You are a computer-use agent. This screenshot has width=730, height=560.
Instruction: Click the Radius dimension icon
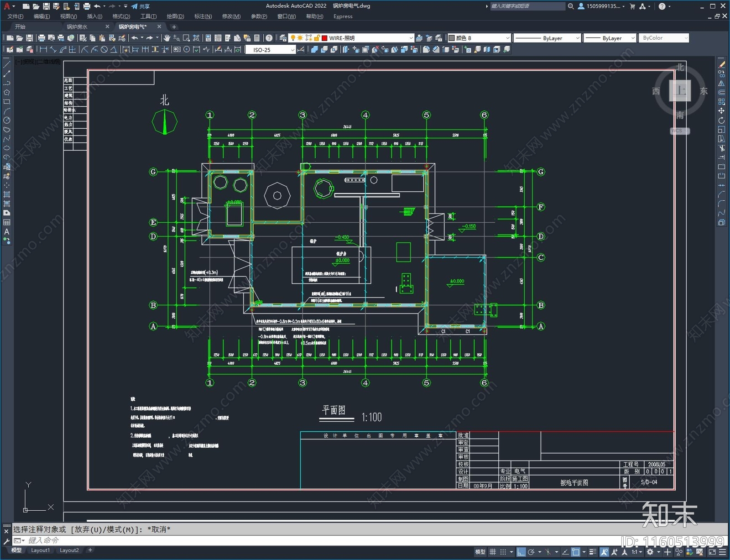coord(84,49)
